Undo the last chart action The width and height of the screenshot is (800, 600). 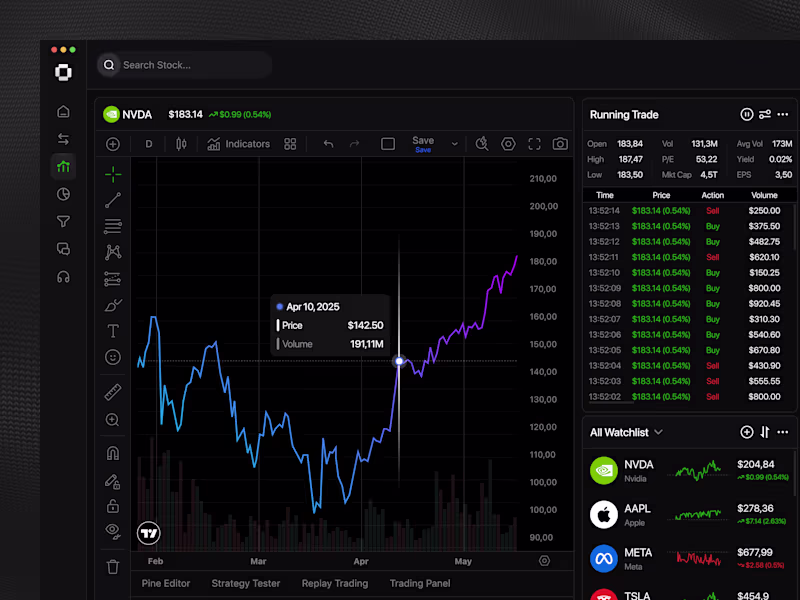click(328, 144)
